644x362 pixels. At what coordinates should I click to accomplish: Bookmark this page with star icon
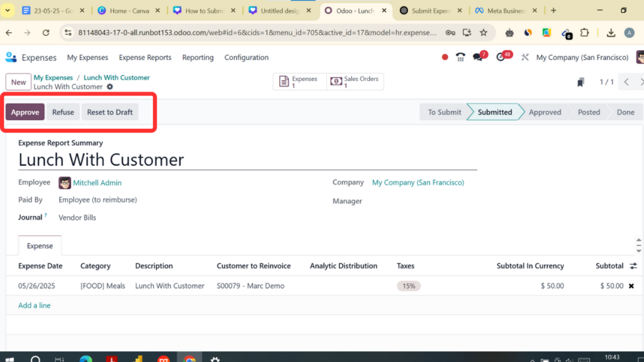484,33
